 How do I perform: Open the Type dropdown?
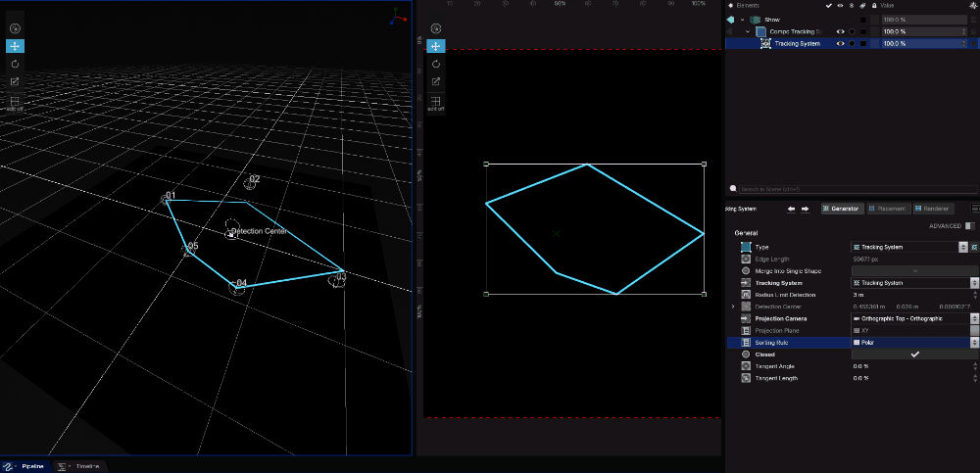tap(910, 247)
